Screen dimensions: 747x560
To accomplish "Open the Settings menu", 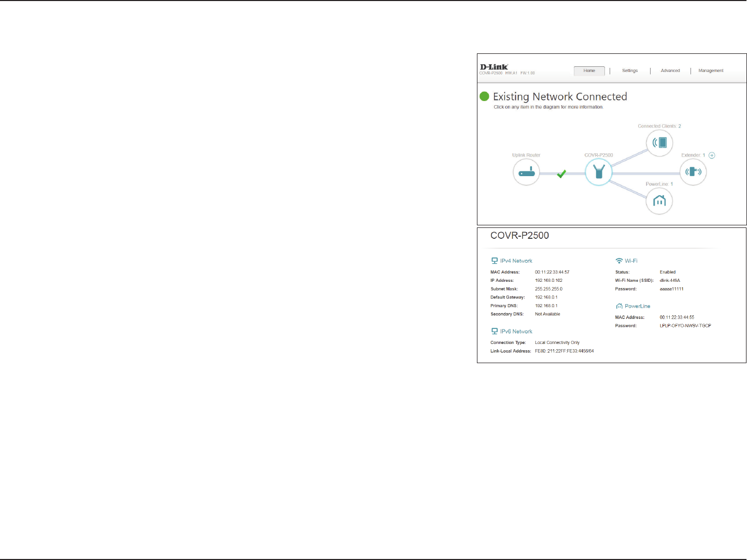I will [630, 71].
